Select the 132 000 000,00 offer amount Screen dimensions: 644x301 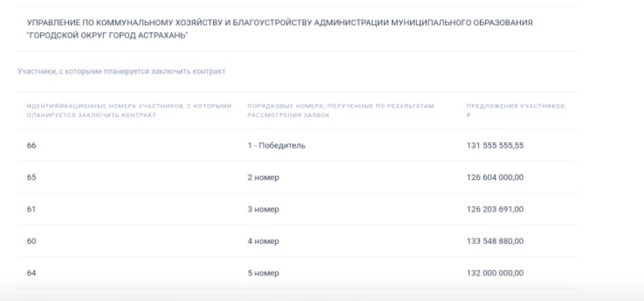494,273
